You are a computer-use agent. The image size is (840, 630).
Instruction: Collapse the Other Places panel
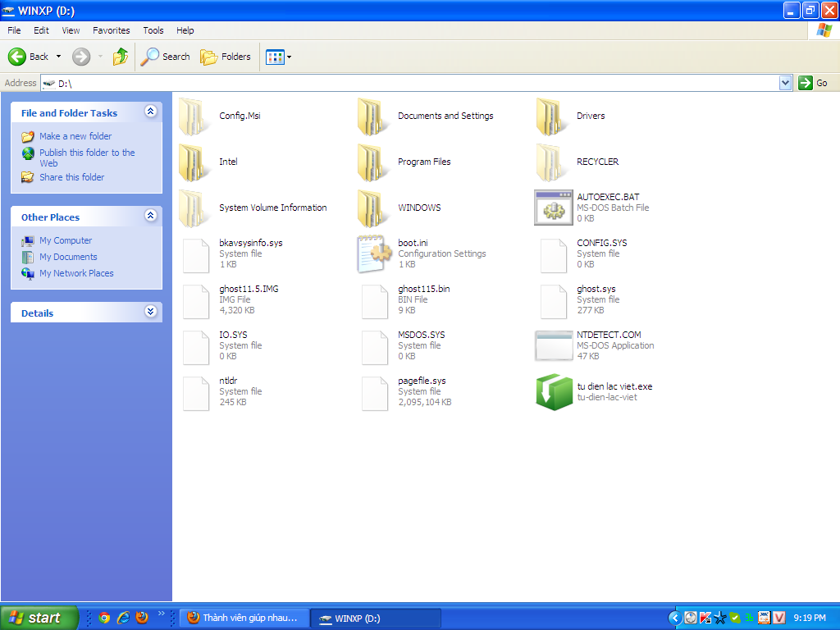coord(151,216)
